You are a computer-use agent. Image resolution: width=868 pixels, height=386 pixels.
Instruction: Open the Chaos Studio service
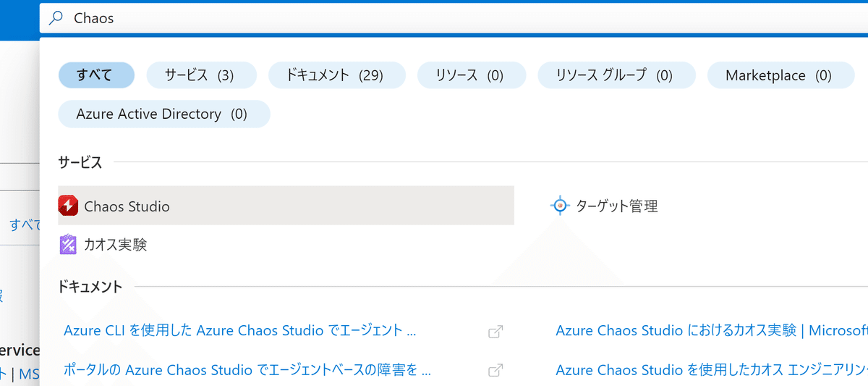pos(286,206)
